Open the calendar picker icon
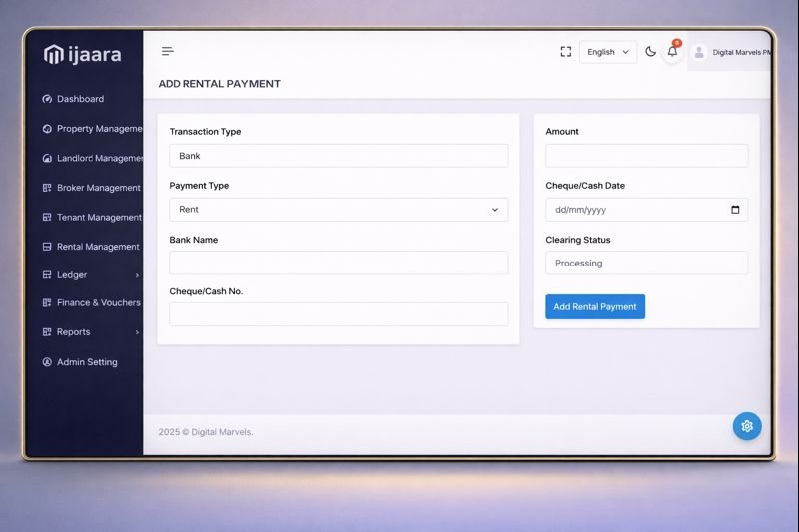This screenshot has width=799, height=532. pyautogui.click(x=735, y=210)
